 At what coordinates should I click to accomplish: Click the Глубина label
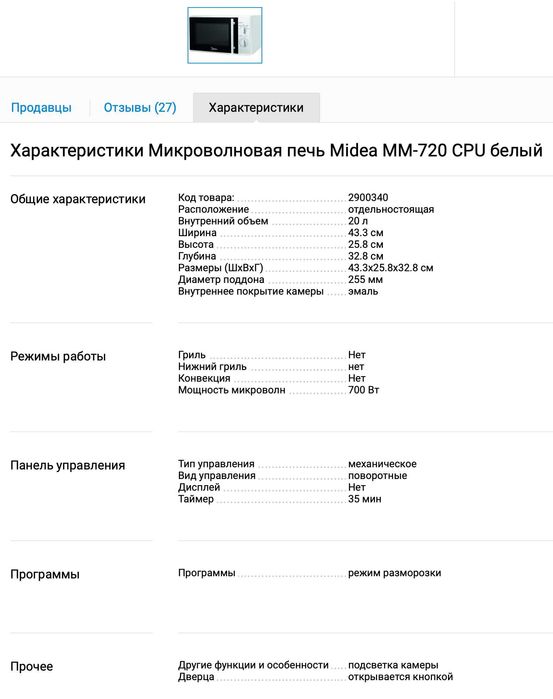pos(197,256)
